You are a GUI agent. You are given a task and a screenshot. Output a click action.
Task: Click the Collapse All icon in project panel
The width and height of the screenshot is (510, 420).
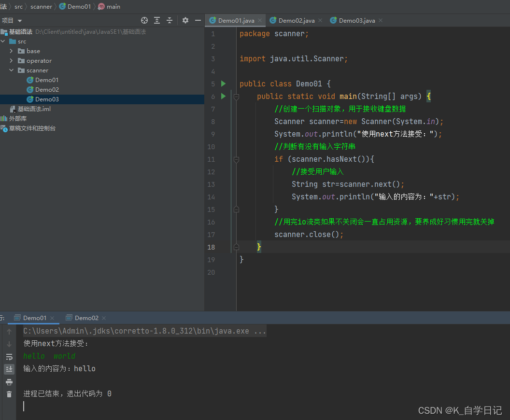pyautogui.click(x=170, y=20)
